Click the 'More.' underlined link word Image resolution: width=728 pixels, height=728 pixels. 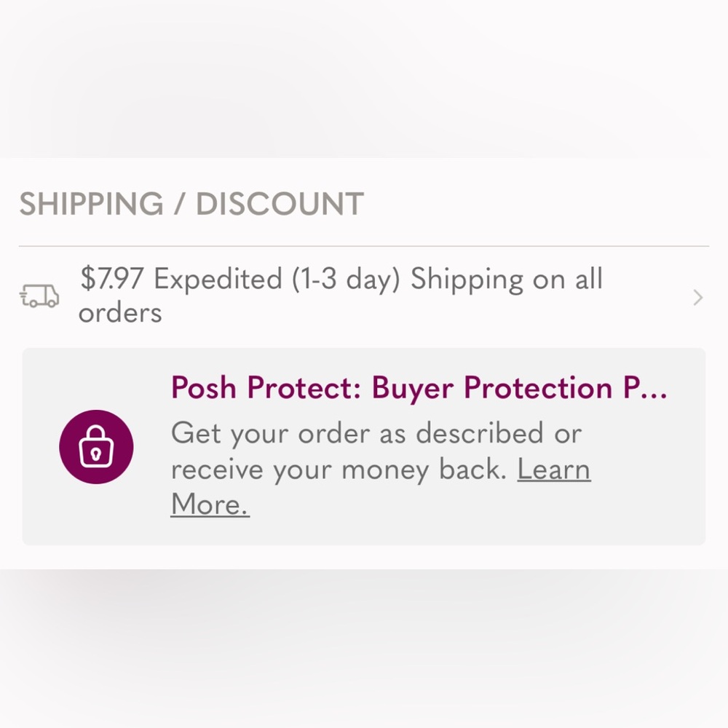point(210,505)
